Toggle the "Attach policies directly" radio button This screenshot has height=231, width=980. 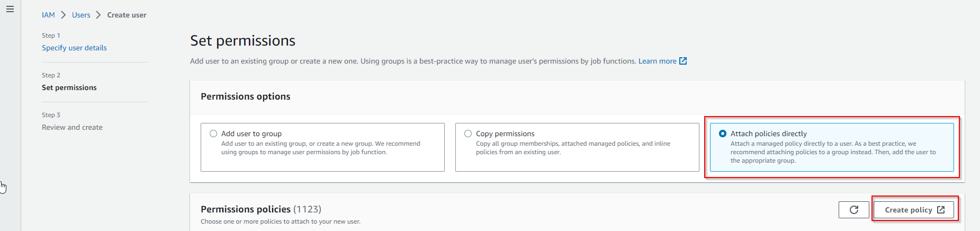pos(723,134)
